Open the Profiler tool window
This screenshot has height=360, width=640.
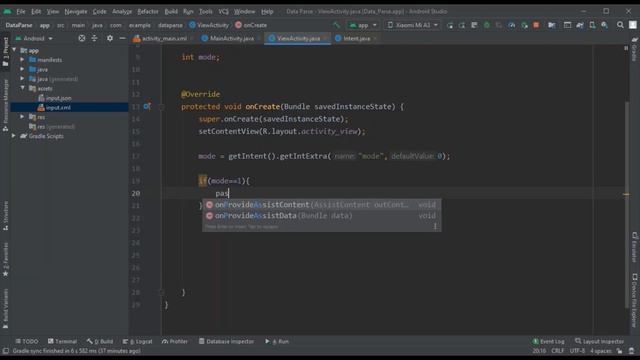click(175, 341)
